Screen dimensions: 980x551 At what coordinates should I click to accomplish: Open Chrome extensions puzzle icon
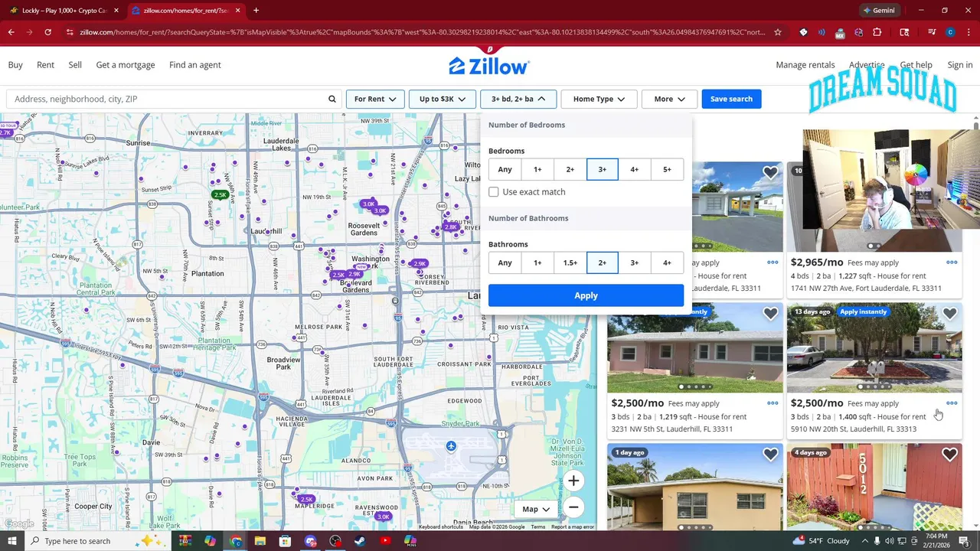(877, 32)
